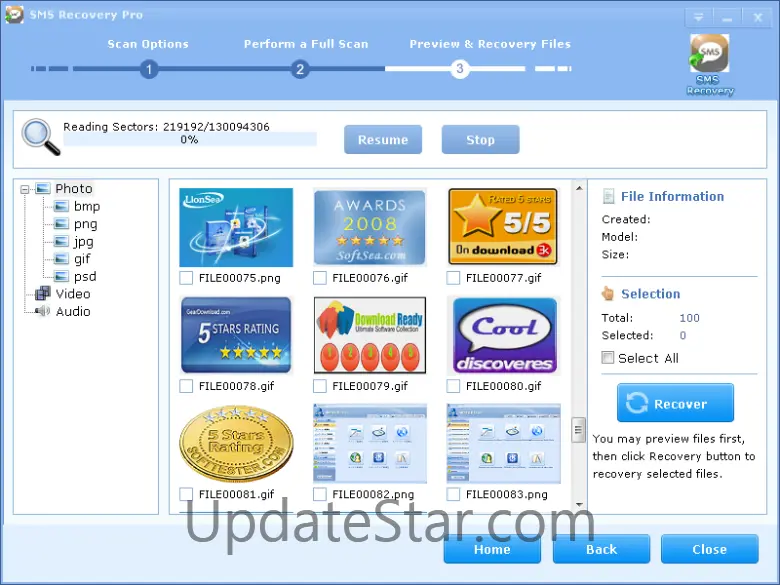Select the Download Ready thumbnail
Viewport: 780px width, 585px height.
370,335
